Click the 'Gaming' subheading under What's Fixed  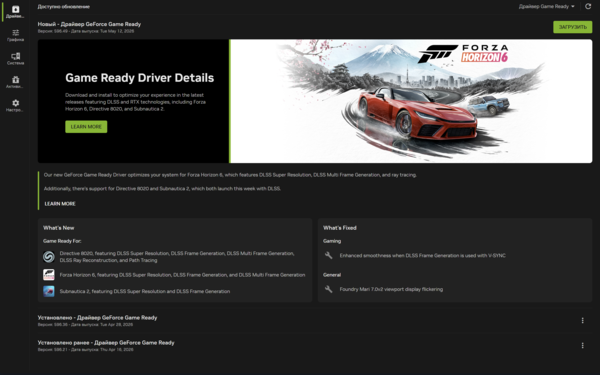[332, 241]
